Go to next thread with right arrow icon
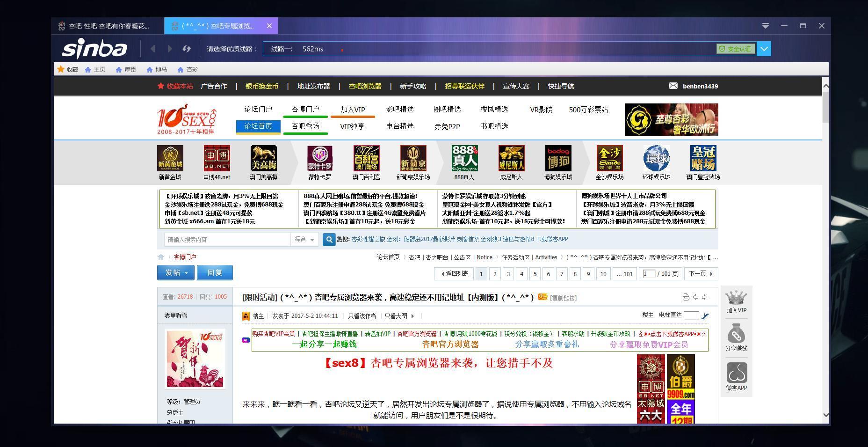 pyautogui.click(x=705, y=297)
